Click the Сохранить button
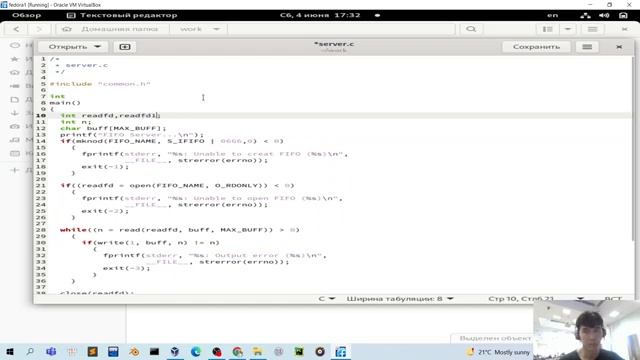Screen dimensions: 640x360 click(536, 47)
